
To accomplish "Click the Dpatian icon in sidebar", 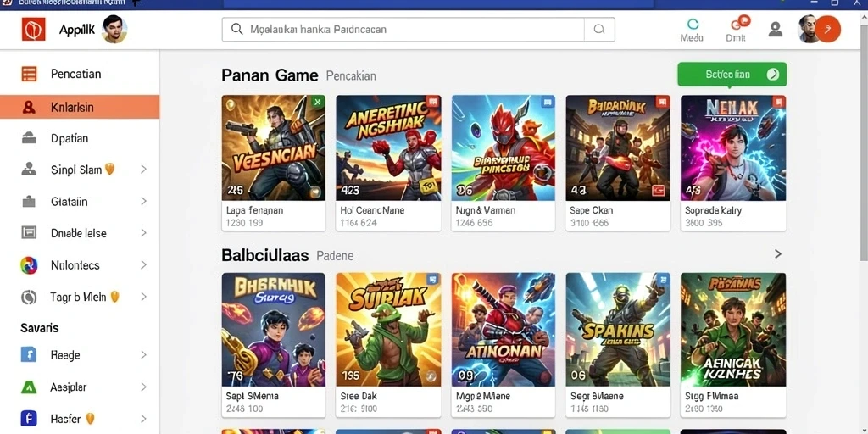I will 29,138.
